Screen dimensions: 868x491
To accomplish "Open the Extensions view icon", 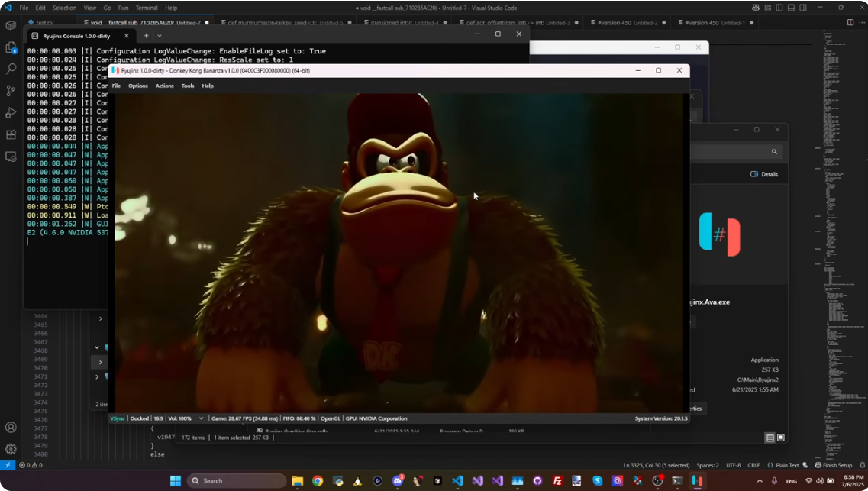I will coord(11,135).
